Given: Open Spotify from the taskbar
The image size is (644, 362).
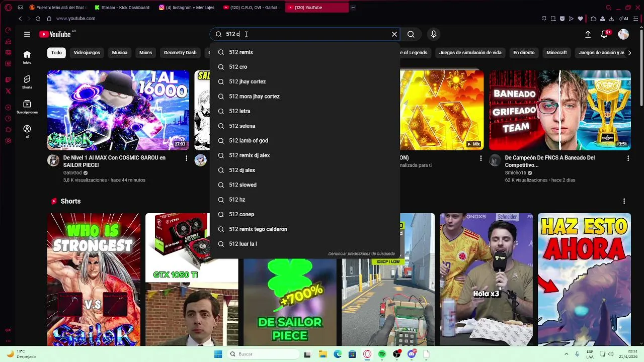Looking at the screenshot, I should coord(382,354).
